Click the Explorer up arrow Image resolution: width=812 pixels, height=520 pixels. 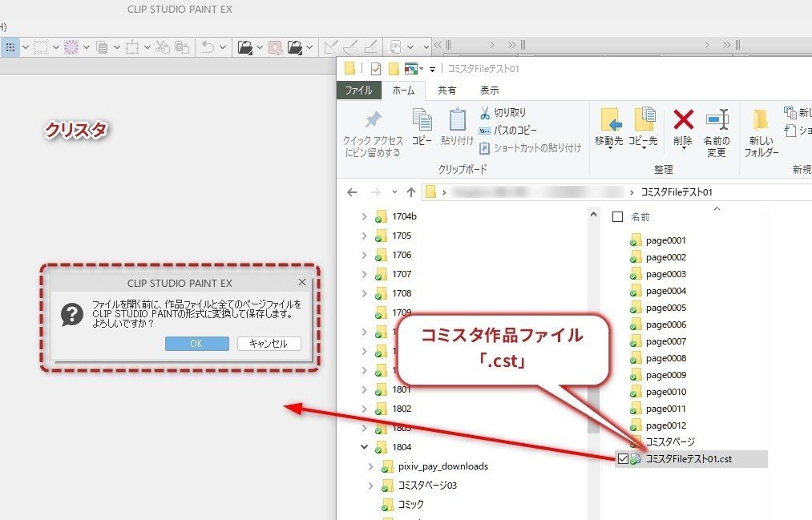[x=411, y=192]
